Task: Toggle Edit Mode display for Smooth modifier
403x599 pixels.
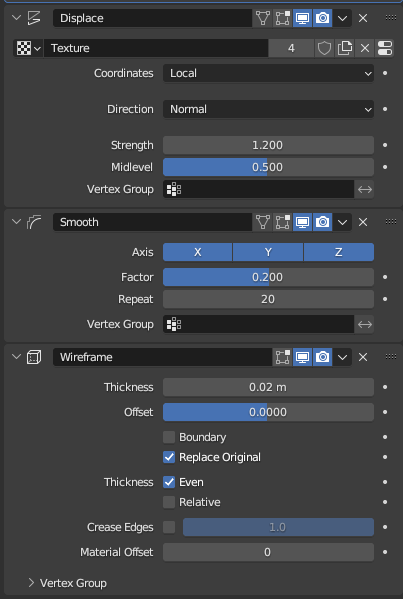Action: pos(283,222)
